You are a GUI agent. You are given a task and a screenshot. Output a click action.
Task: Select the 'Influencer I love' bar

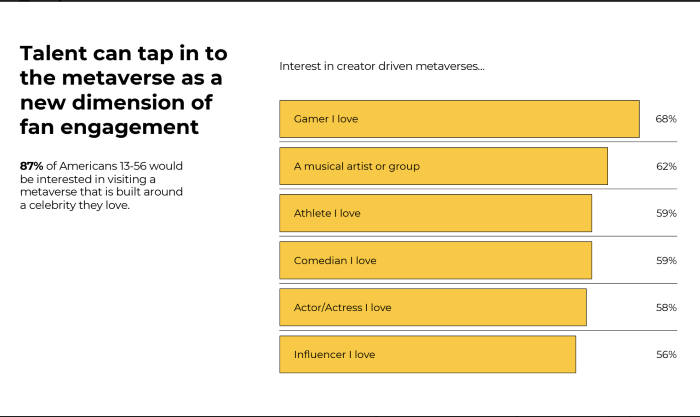pos(427,354)
